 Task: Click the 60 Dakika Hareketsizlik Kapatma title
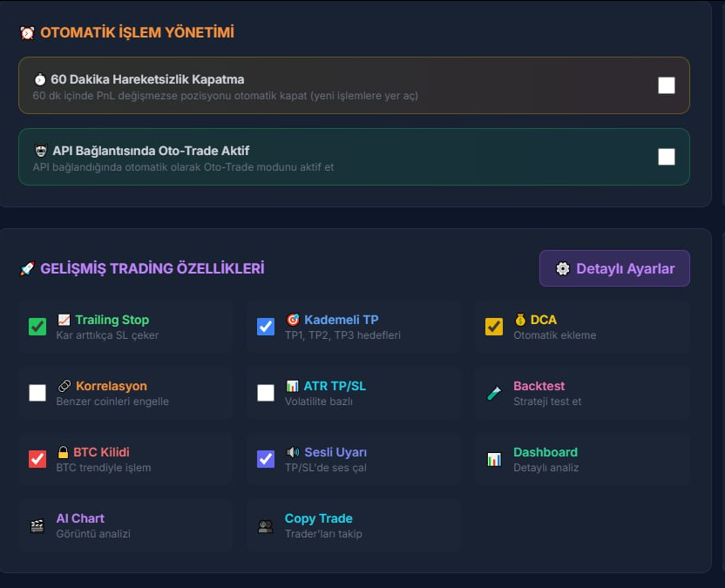coord(147,79)
